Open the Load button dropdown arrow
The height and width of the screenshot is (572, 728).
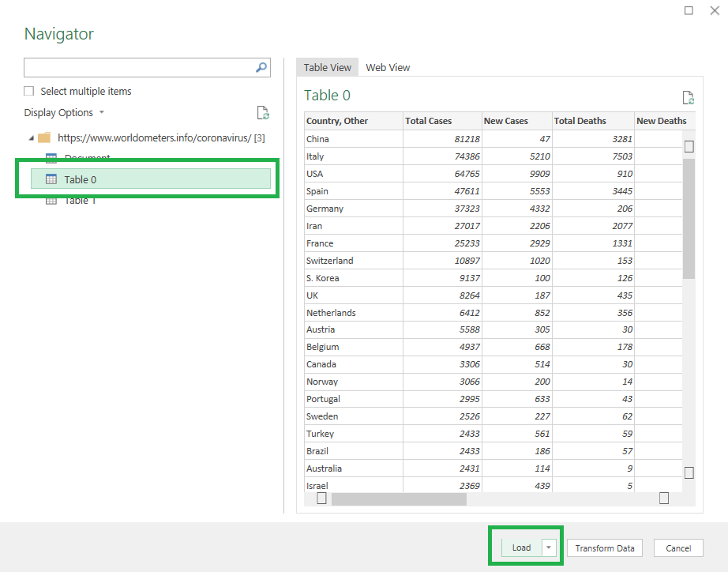tap(548, 548)
